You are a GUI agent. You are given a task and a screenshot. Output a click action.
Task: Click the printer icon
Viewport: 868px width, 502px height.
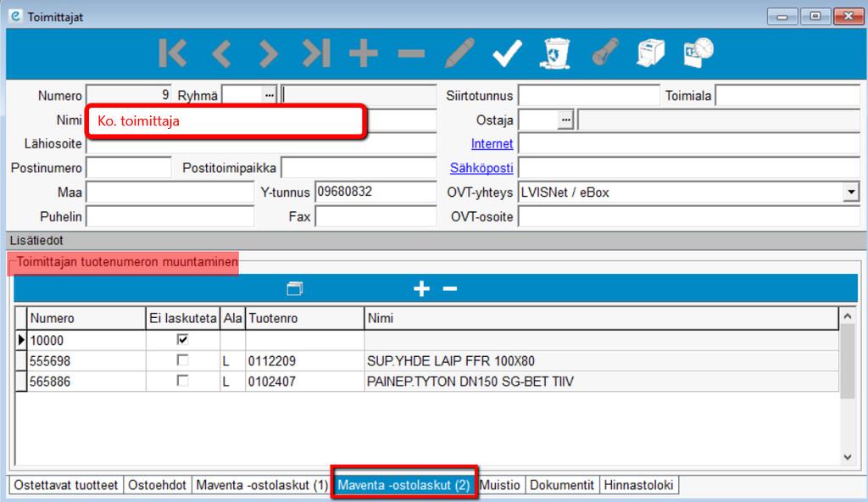(x=650, y=53)
